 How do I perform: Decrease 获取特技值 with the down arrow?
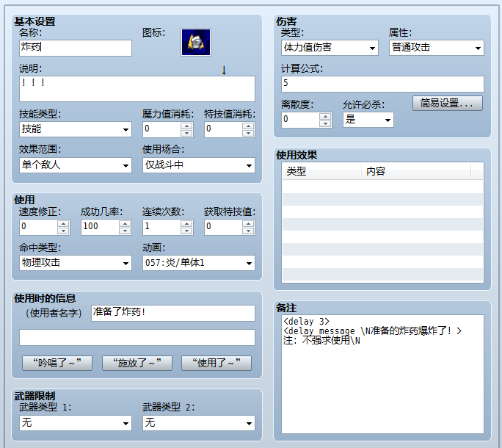[248, 231]
